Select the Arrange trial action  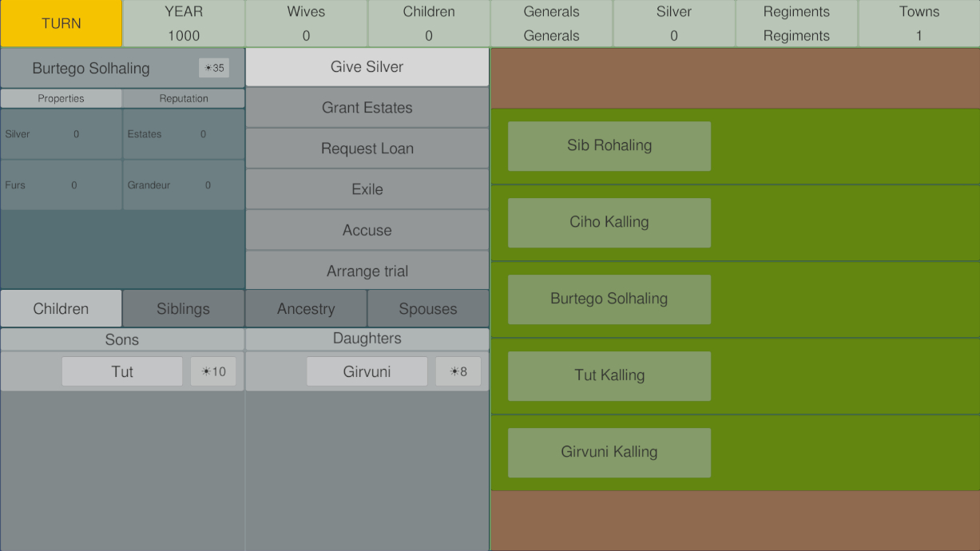pos(367,271)
